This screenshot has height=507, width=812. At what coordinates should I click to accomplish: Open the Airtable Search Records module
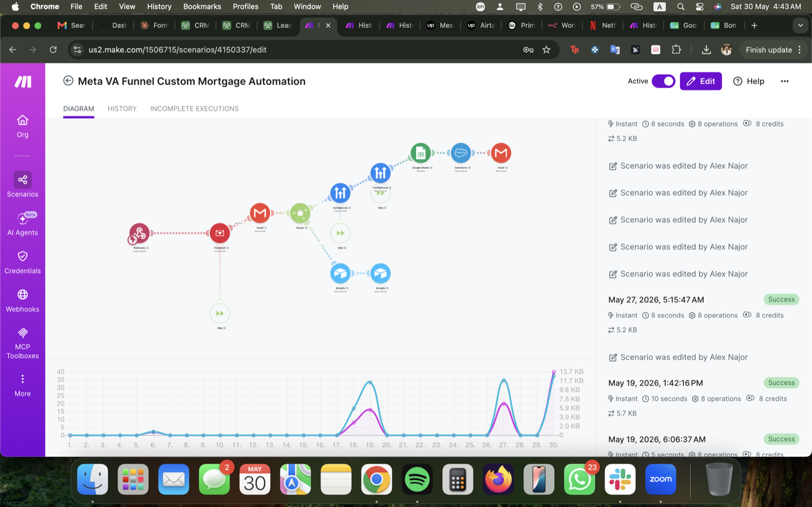click(340, 274)
